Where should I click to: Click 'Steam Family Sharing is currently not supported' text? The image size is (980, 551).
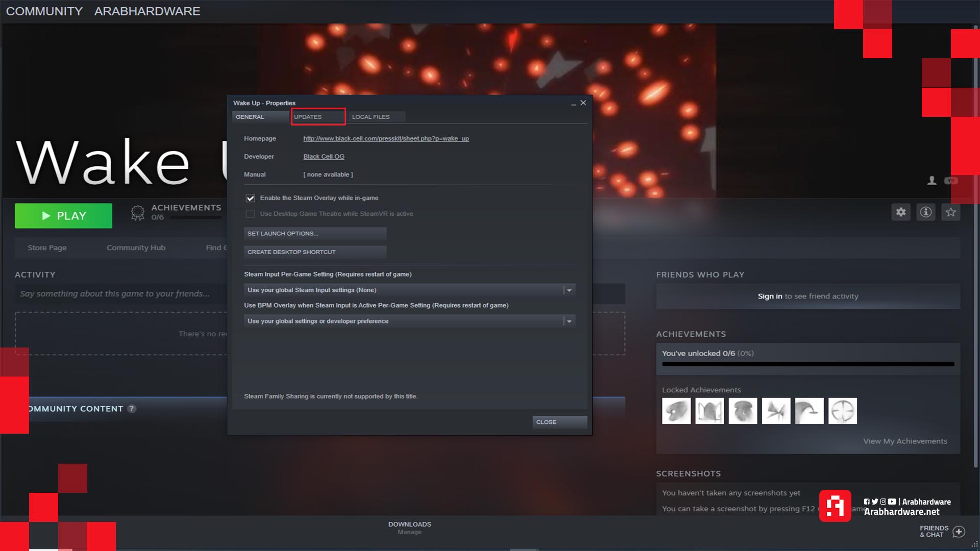click(330, 396)
